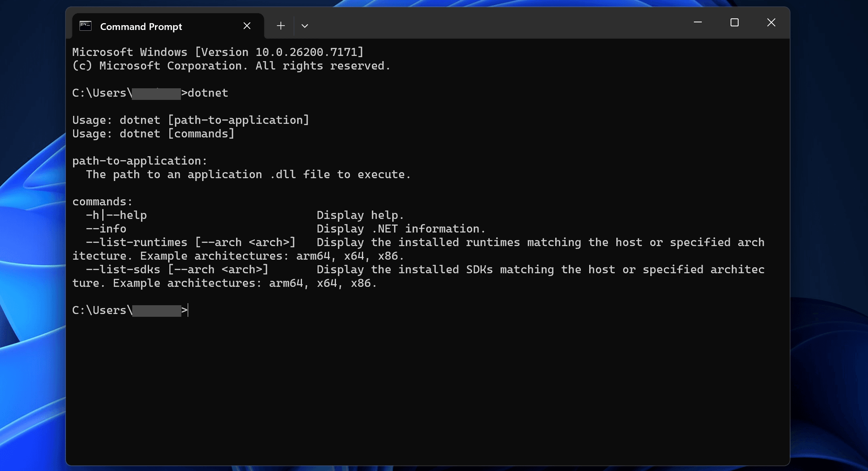Click the "-h|--help" option text
868x471 pixels.
coord(116,215)
